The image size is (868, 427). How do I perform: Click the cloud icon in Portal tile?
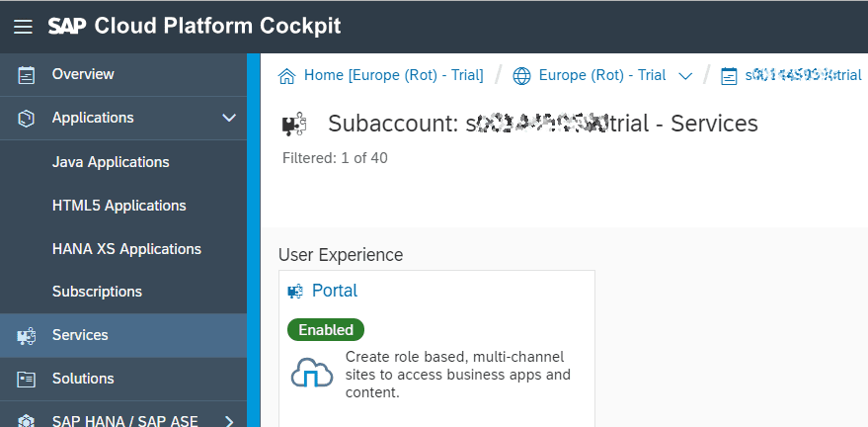[x=311, y=373]
